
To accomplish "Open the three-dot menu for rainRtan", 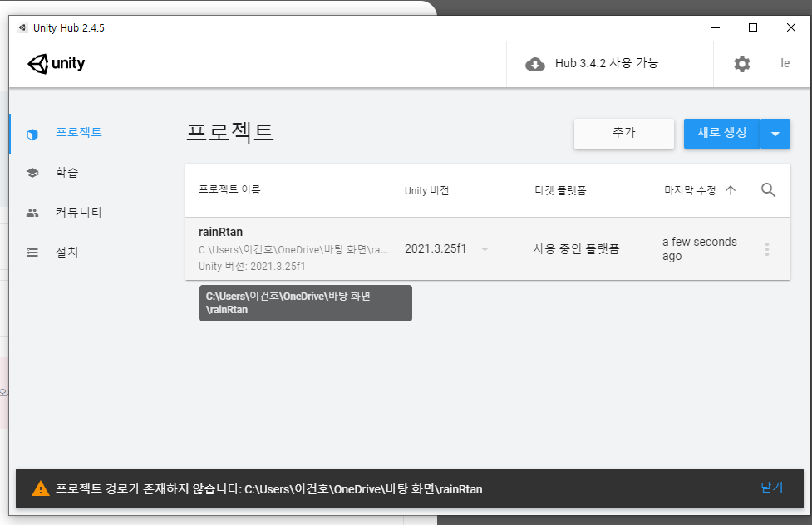I will coord(767,249).
